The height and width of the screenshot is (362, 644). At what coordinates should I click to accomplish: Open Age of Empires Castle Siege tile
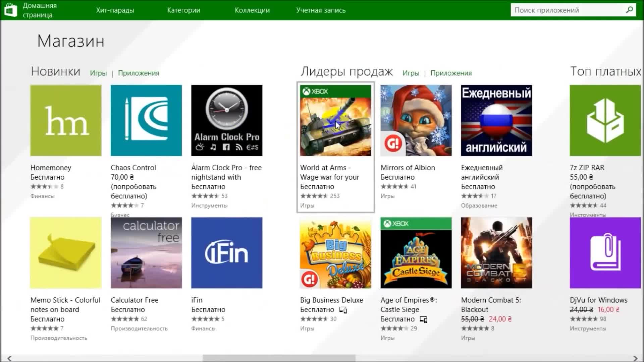(416, 253)
